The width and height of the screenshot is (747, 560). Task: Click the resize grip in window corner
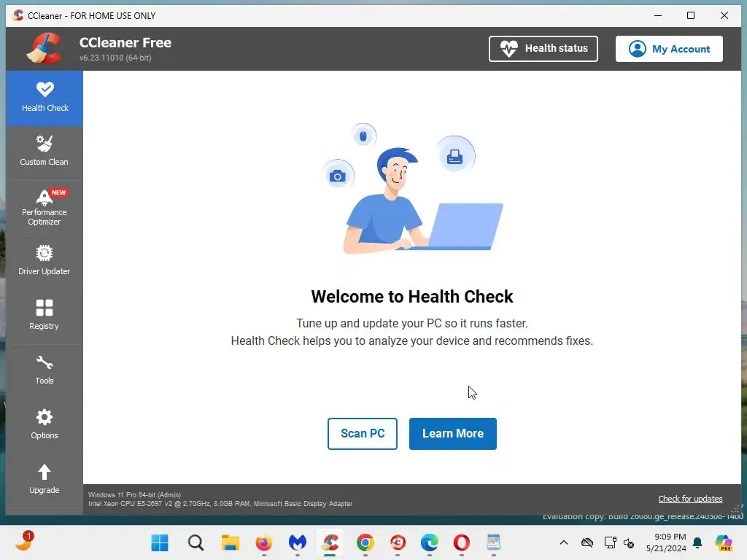tap(737, 510)
